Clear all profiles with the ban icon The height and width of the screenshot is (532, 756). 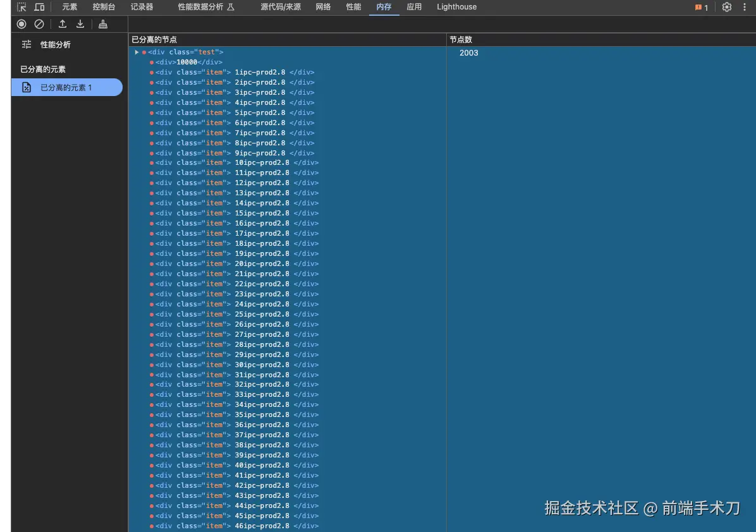pos(39,24)
